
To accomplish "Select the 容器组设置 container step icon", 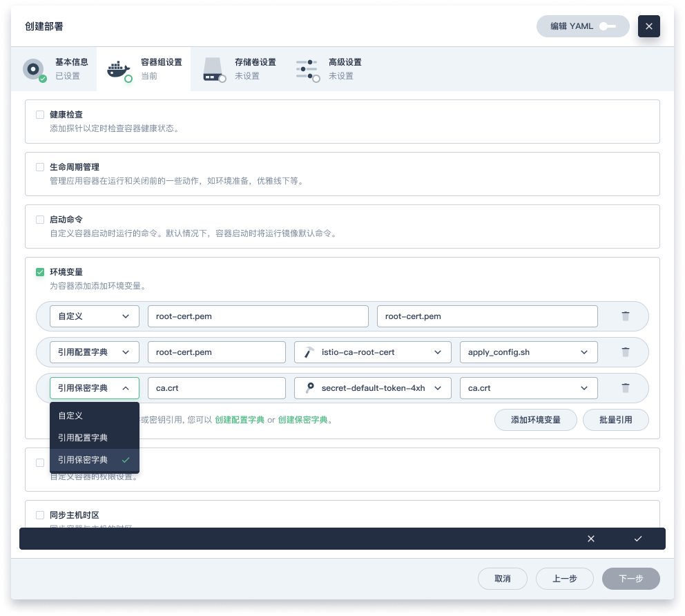I will (118, 69).
